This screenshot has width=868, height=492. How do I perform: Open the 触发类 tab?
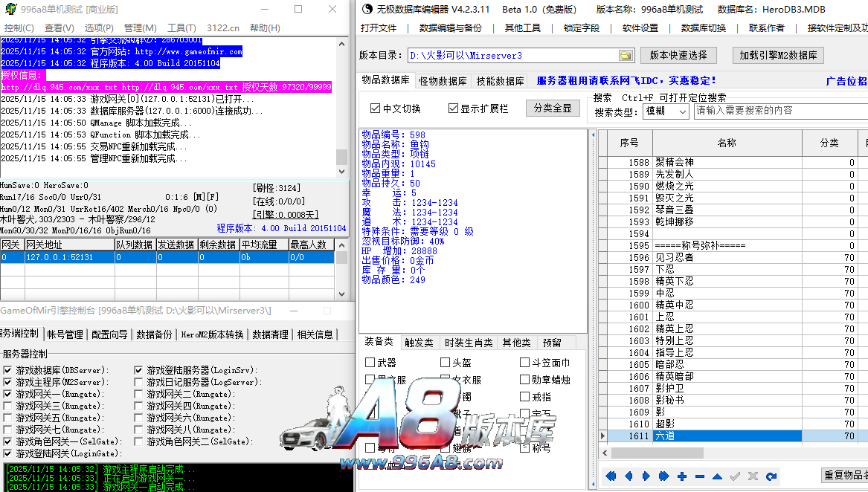point(419,343)
